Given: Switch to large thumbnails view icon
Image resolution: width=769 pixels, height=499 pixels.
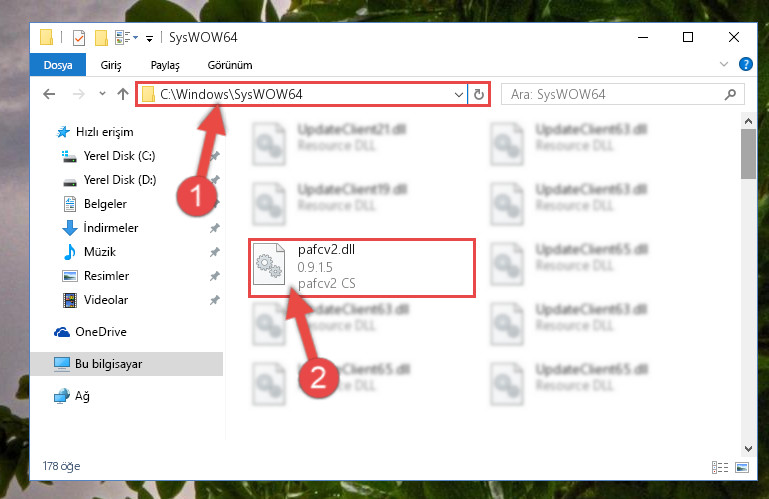Looking at the screenshot, I should (x=742, y=467).
